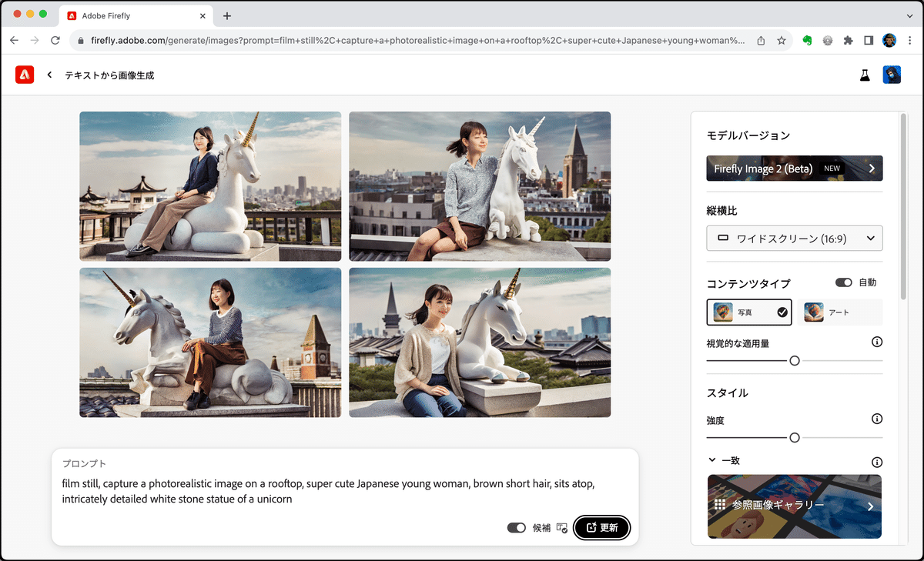
Task: Open the ワイドスクリーン (16:9) aspect ratio dropdown
Action: click(x=795, y=239)
